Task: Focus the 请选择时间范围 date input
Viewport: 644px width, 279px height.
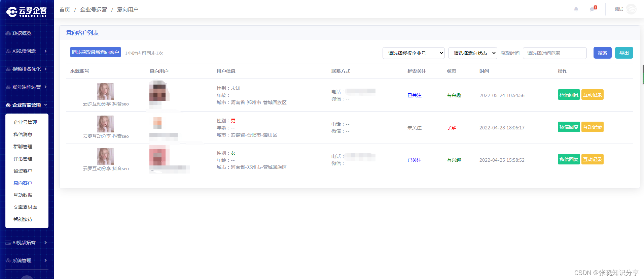Action: pos(554,53)
